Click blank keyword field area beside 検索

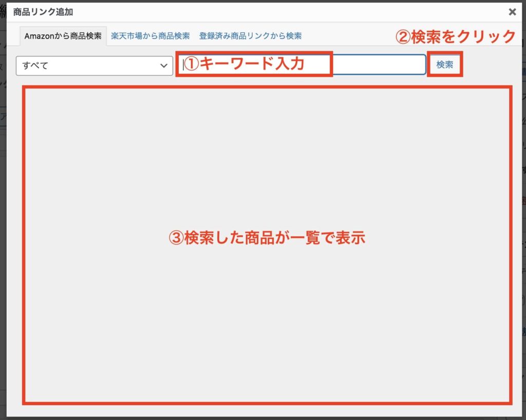tap(379, 65)
